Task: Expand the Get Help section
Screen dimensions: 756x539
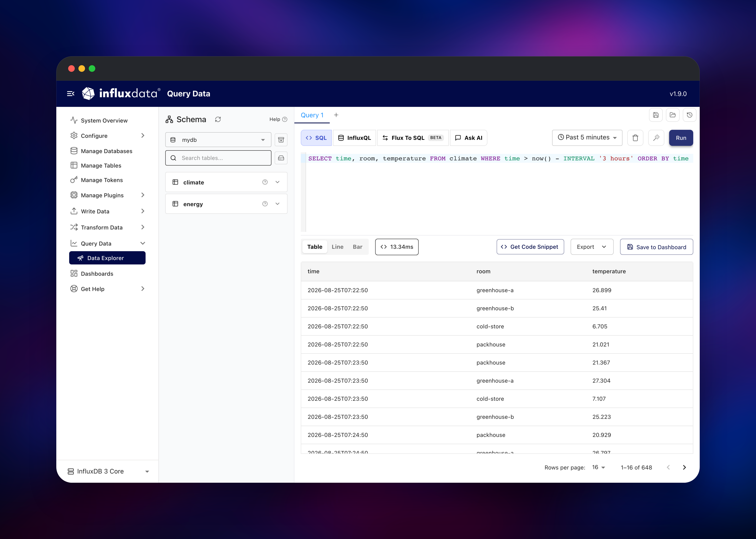Action: pos(107,289)
